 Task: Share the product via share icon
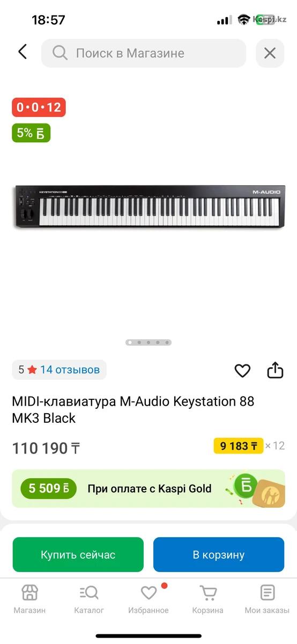point(275,370)
